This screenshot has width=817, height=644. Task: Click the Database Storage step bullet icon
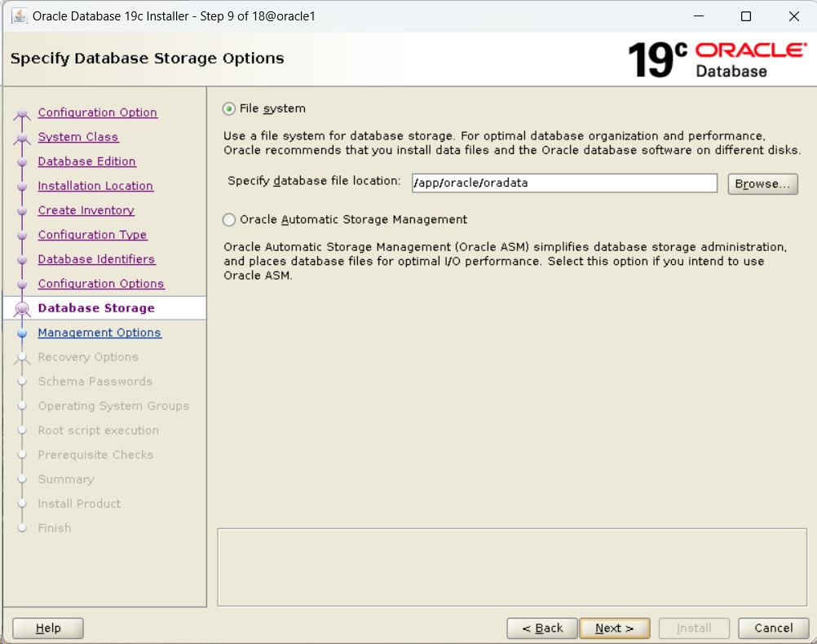[x=23, y=308]
